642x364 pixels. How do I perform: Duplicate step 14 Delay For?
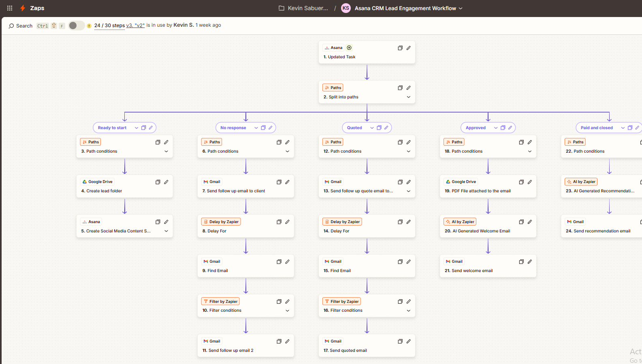pos(400,222)
